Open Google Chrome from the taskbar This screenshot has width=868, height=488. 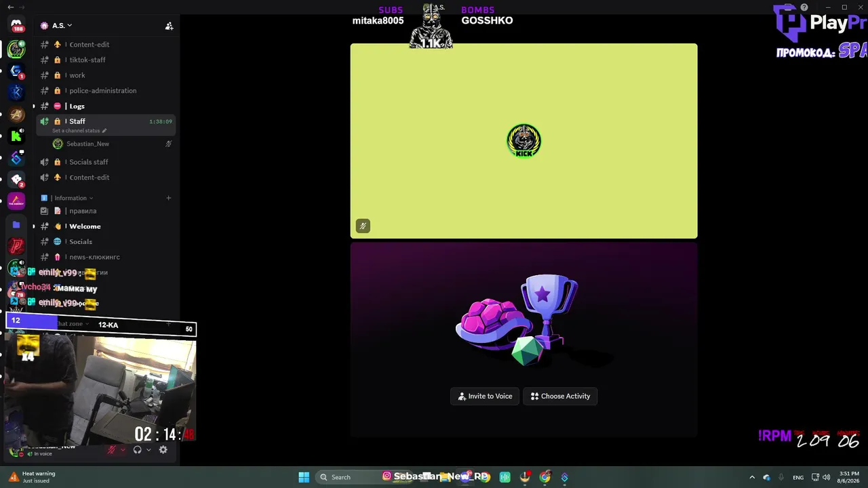point(545,477)
